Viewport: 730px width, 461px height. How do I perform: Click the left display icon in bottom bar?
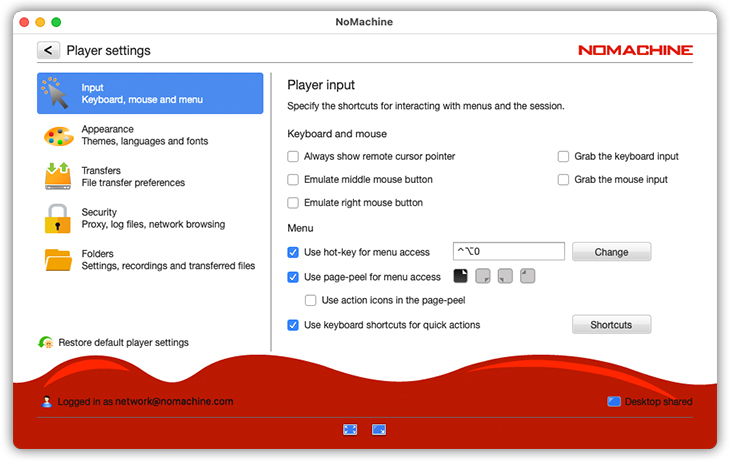(350, 429)
